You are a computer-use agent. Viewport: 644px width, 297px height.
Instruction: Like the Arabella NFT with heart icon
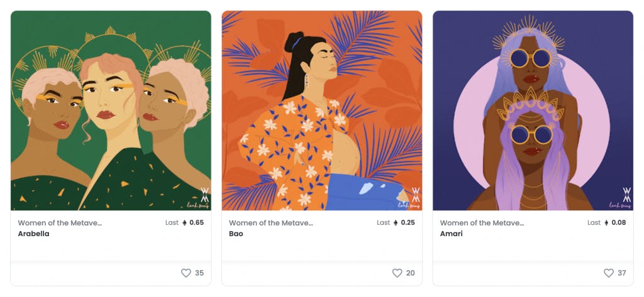point(186,273)
